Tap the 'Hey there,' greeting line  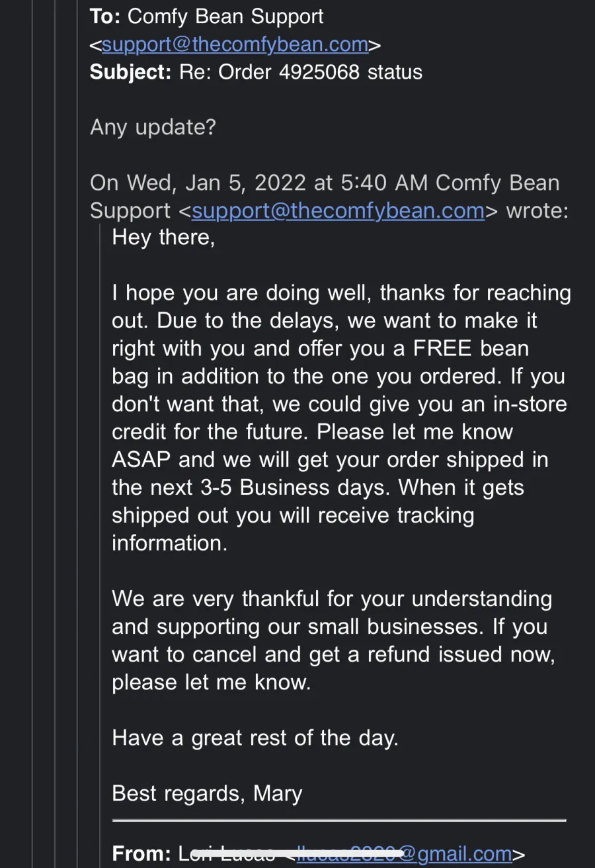(x=163, y=238)
